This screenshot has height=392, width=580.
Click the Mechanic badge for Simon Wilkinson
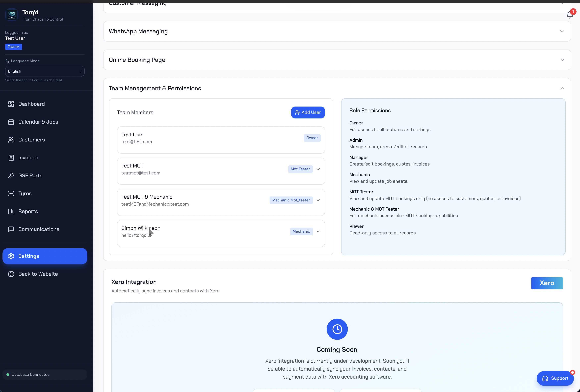(301, 231)
